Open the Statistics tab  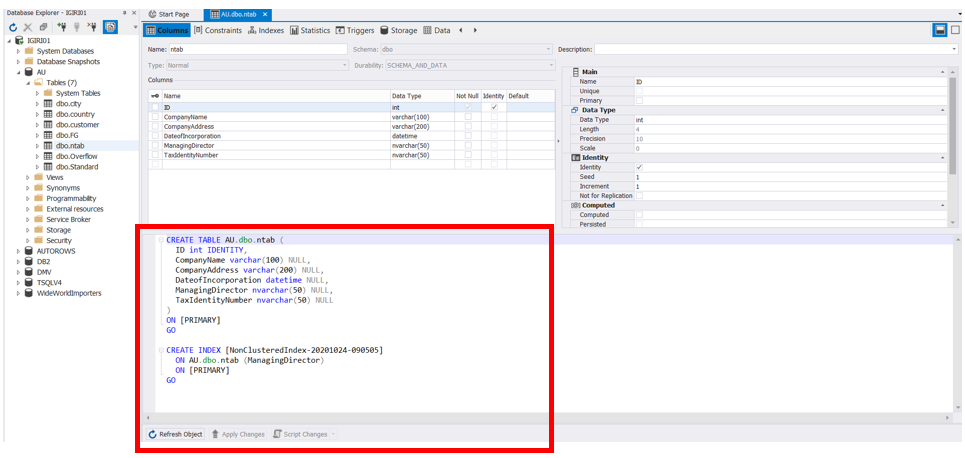(x=310, y=30)
